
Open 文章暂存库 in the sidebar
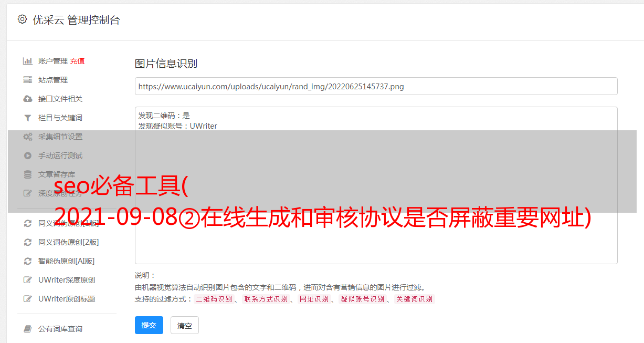(x=57, y=174)
